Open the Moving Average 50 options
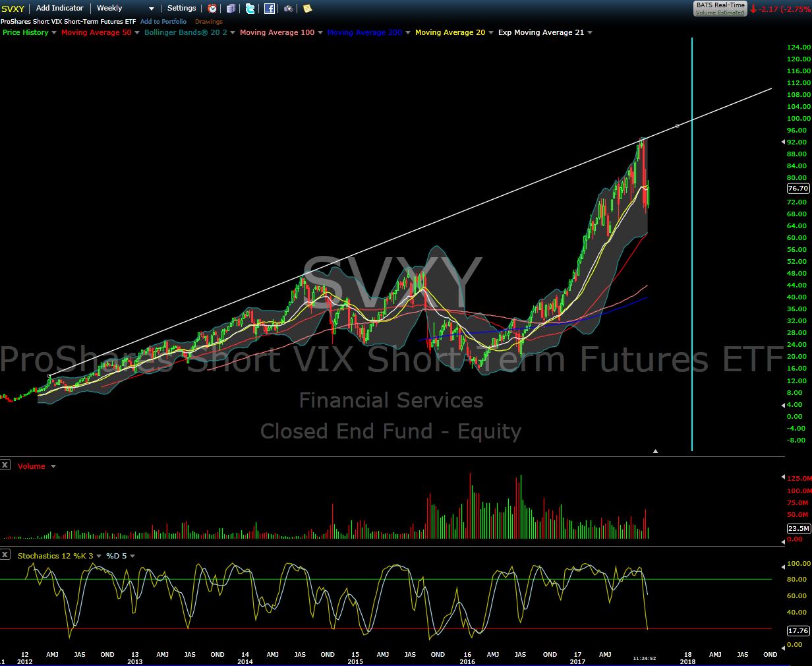 [x=137, y=32]
